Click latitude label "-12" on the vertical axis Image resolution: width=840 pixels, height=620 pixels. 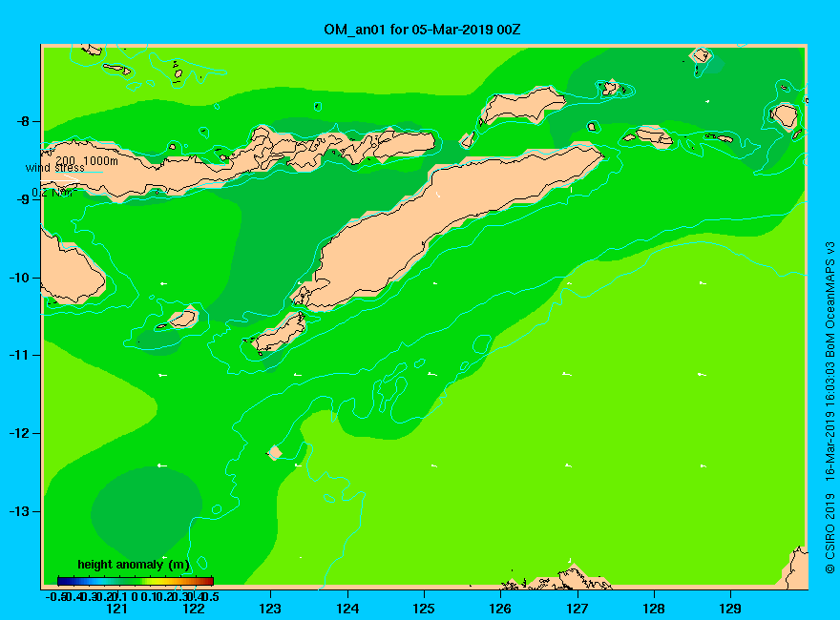tap(20, 433)
